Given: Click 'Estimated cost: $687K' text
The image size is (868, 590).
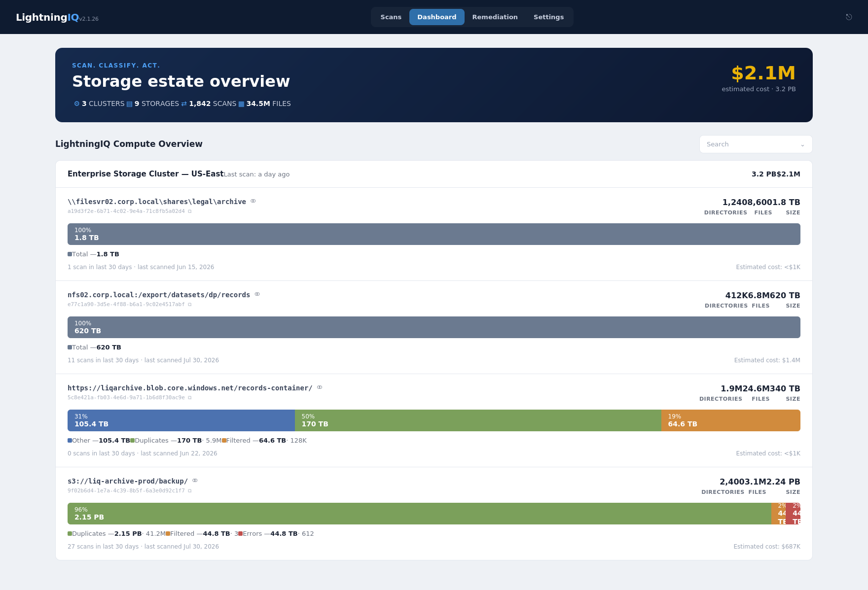Looking at the screenshot, I should tap(767, 547).
